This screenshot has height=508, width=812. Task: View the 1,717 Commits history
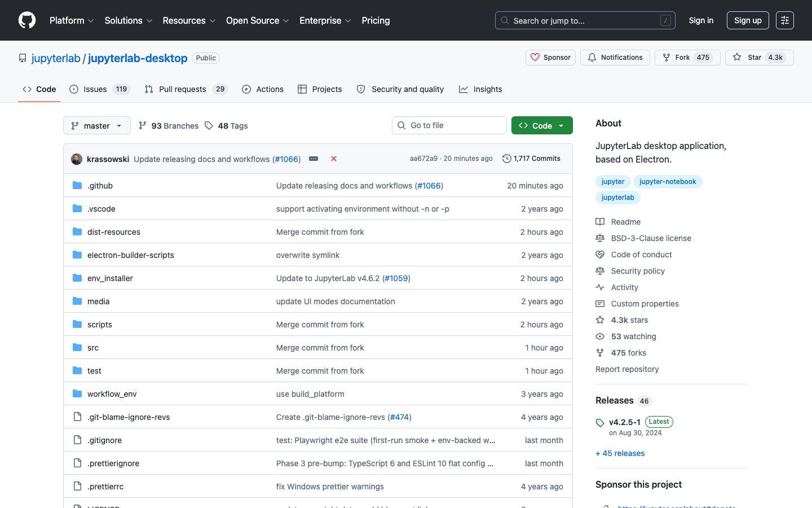click(x=531, y=159)
